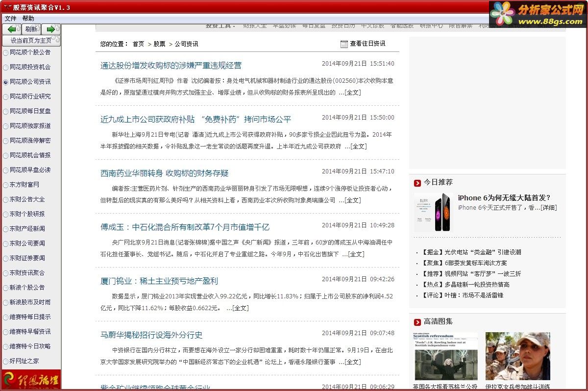Screen dimensions: 588x391
Task: Open article 厦门钨业：稀土主业预亏地产盈利
Action: (x=159, y=281)
